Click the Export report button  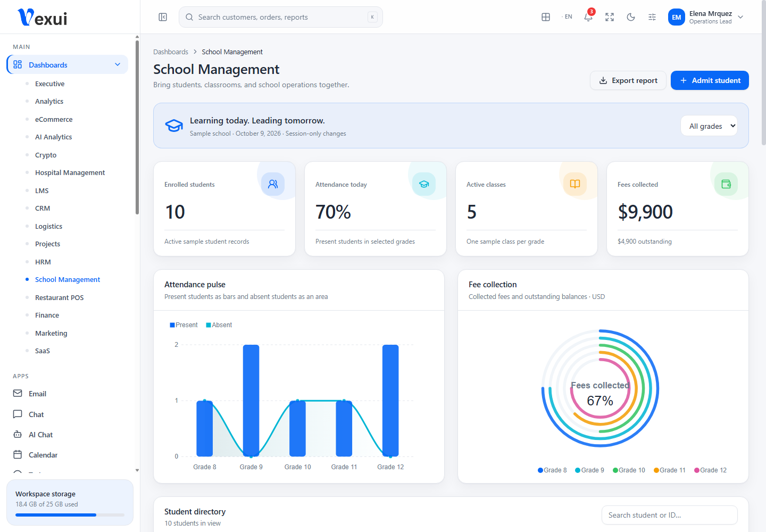[628, 80]
